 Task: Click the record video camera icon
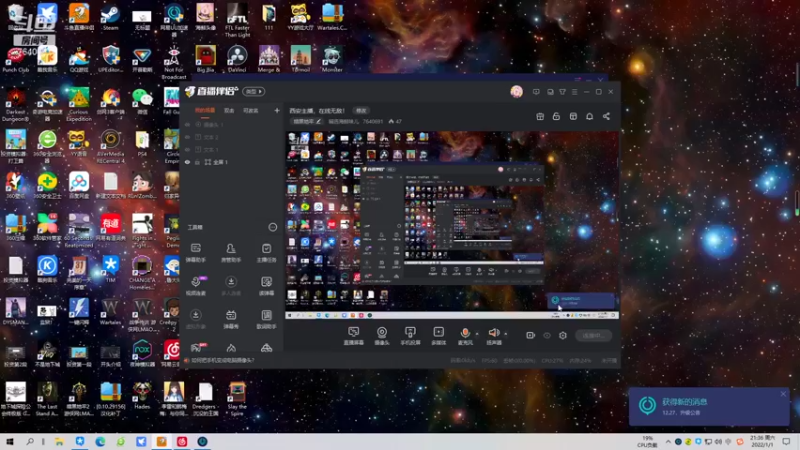[x=531, y=335]
